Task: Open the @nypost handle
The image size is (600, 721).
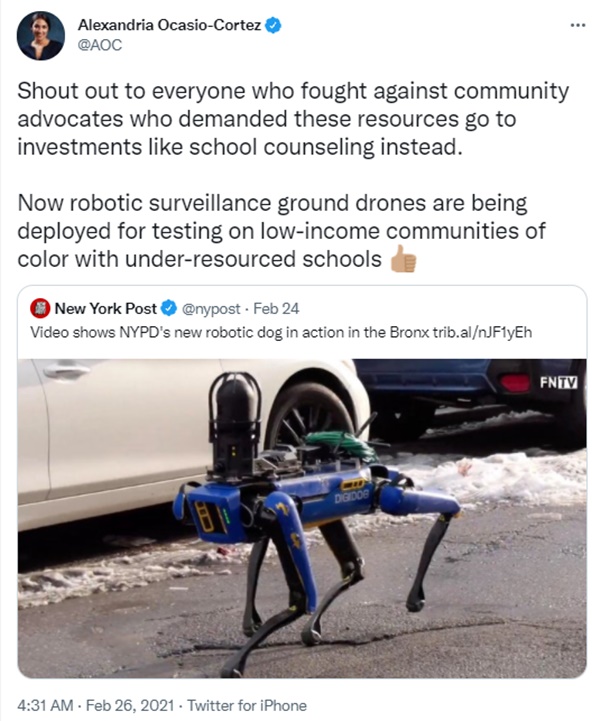Action: (x=211, y=309)
